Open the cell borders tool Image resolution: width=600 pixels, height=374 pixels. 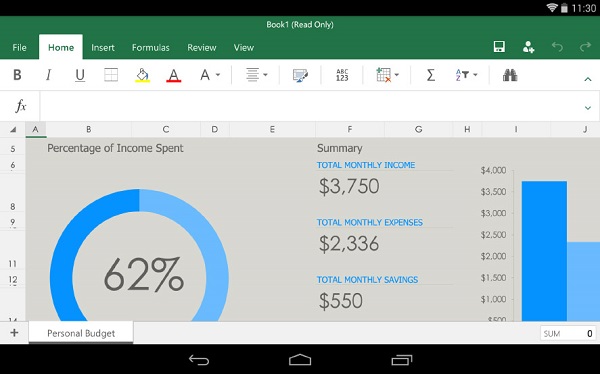coord(111,75)
